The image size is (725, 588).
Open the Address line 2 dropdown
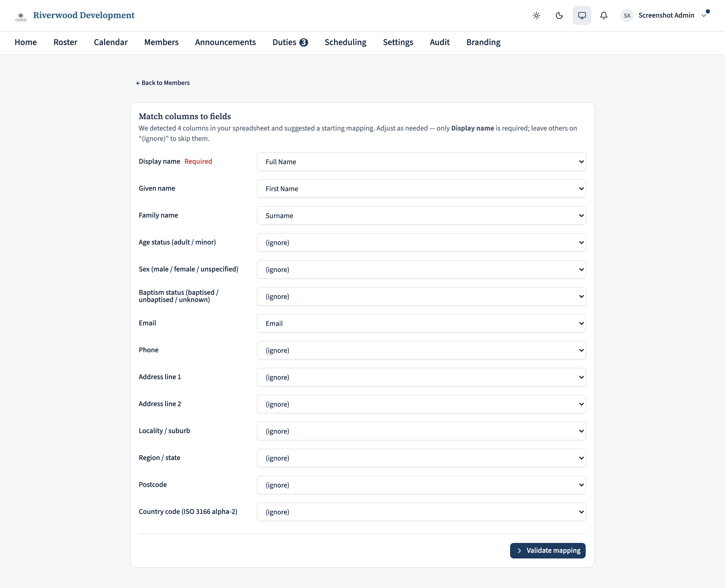pos(421,404)
